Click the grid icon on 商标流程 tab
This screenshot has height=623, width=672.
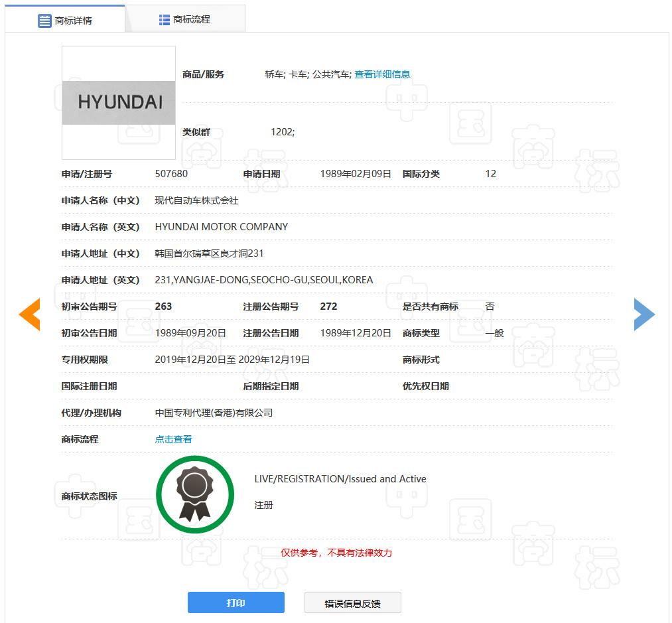click(x=165, y=20)
